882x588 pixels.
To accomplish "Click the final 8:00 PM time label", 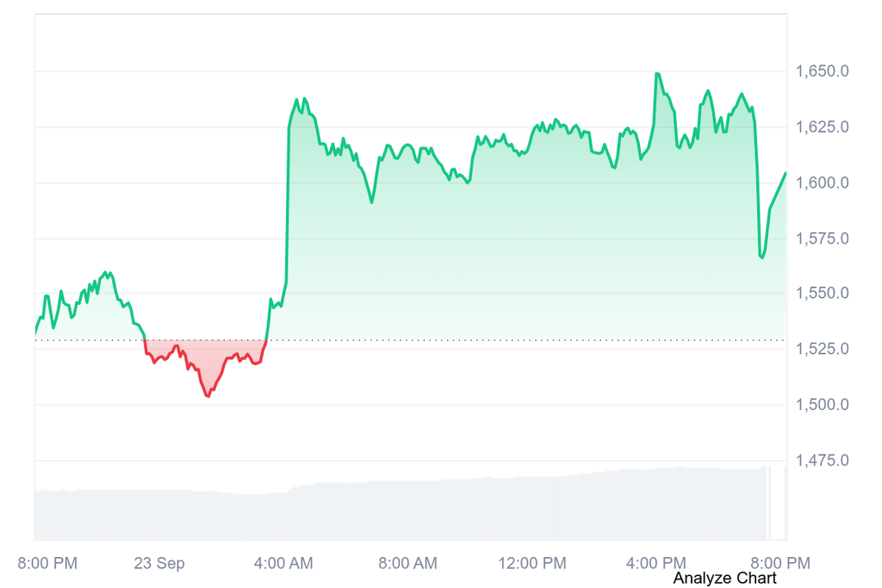I will [x=780, y=563].
